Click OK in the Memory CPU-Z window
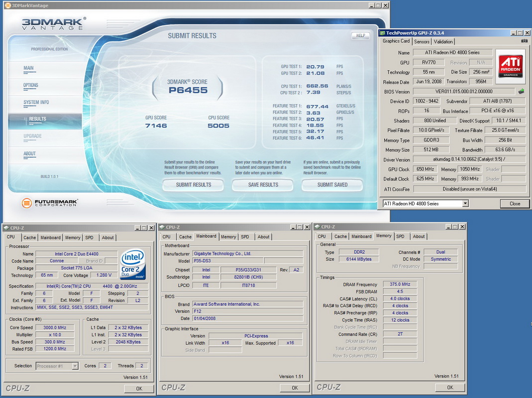The width and height of the screenshot is (532, 398). click(x=450, y=387)
